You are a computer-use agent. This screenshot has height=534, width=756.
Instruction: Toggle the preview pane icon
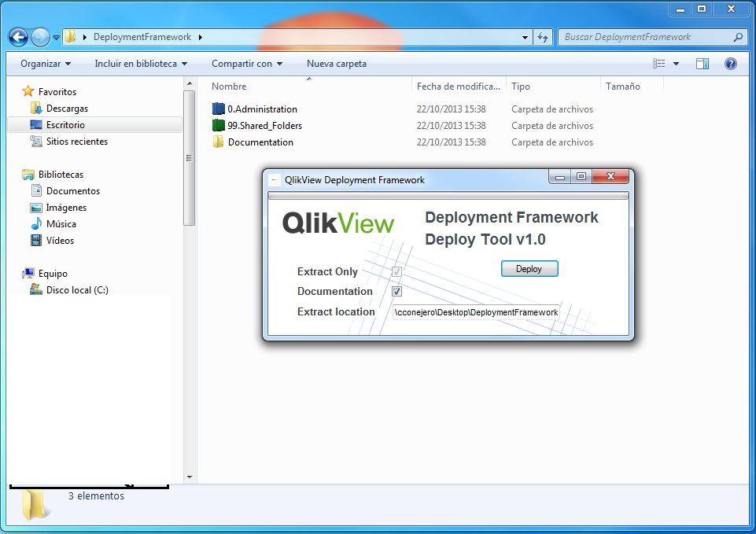tap(703, 64)
